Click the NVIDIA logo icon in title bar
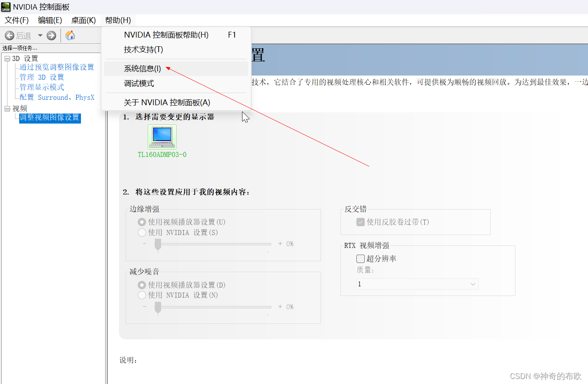The height and width of the screenshot is (384, 588). pos(6,7)
